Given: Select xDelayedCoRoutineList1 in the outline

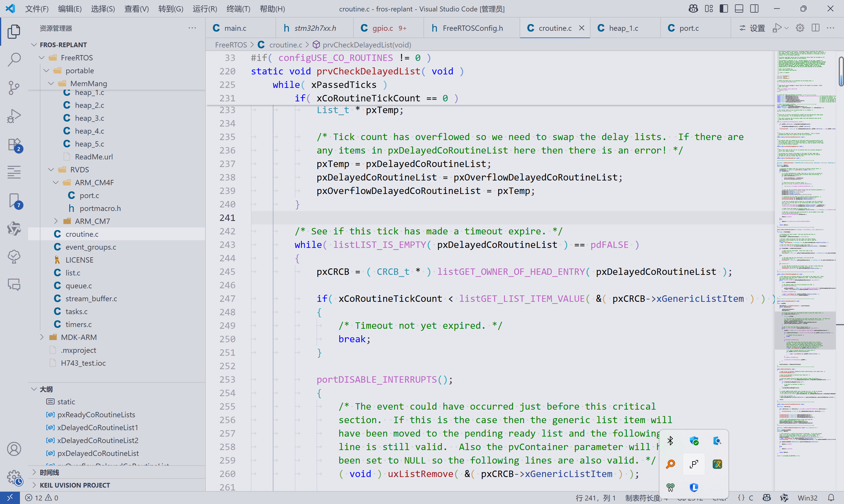Looking at the screenshot, I should 98,427.
